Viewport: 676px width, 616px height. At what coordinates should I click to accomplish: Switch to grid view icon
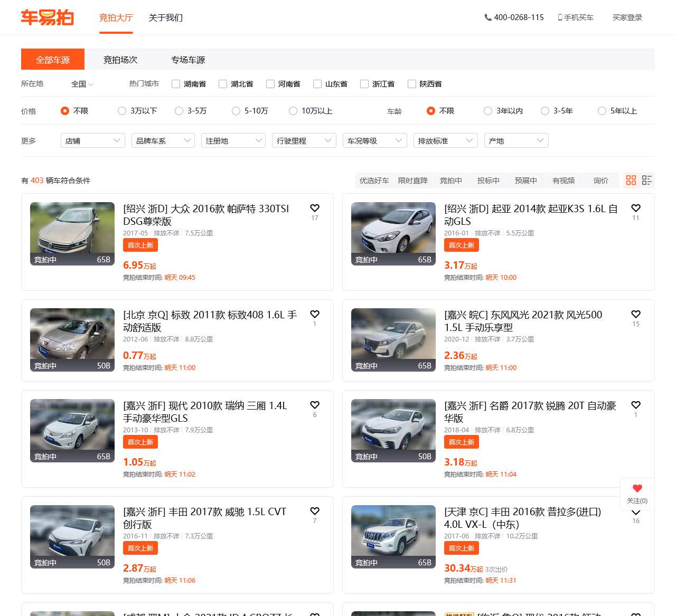click(x=631, y=180)
